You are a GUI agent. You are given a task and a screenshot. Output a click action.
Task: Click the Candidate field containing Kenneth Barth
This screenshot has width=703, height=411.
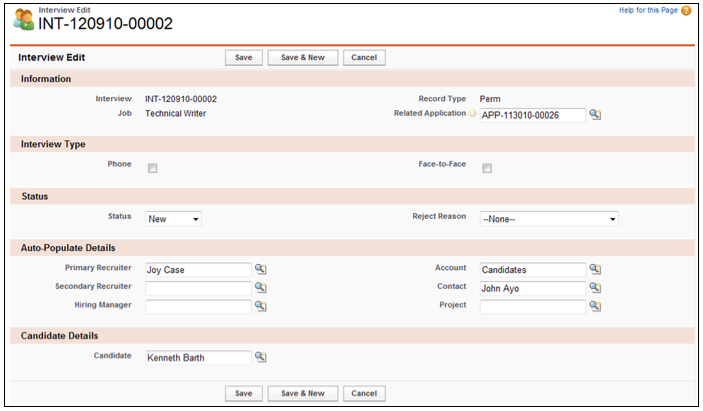[x=198, y=358]
